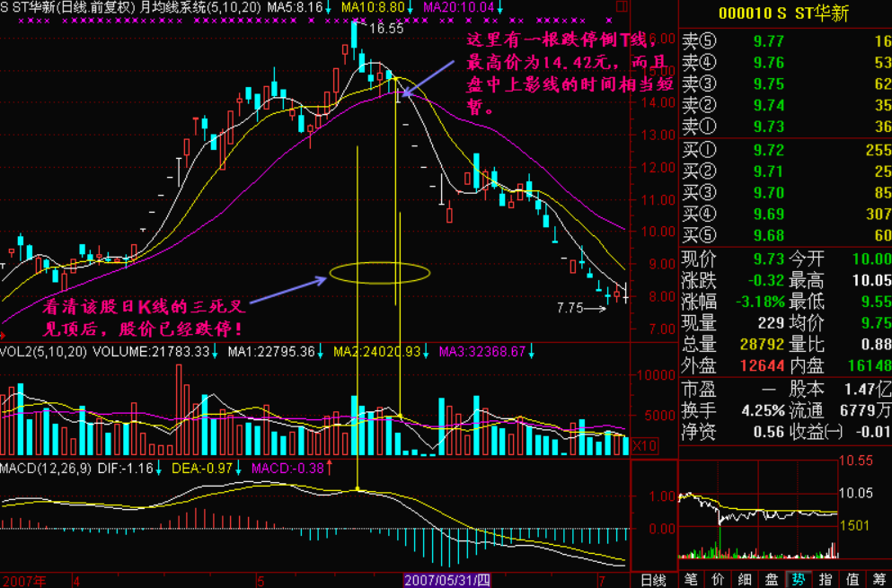The height and width of the screenshot is (588, 892).
Task: Click the VOL2(5,10,20) indicator title
Action: pyautogui.click(x=43, y=351)
